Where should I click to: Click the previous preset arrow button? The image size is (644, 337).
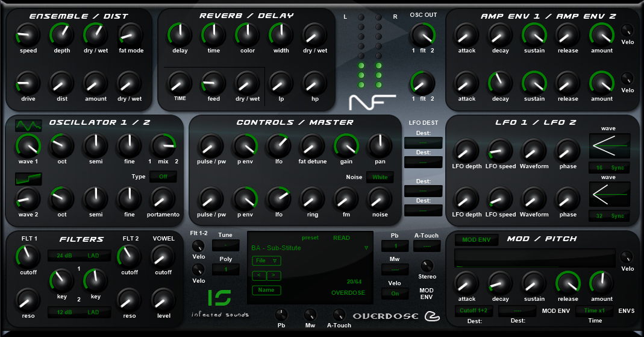tap(259, 276)
